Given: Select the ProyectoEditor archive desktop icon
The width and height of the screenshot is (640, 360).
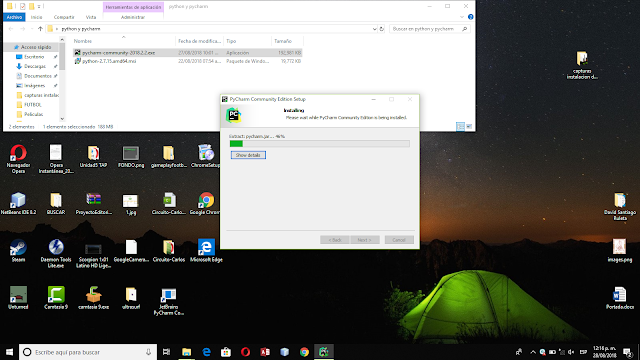Looking at the screenshot, I should coord(93,203).
